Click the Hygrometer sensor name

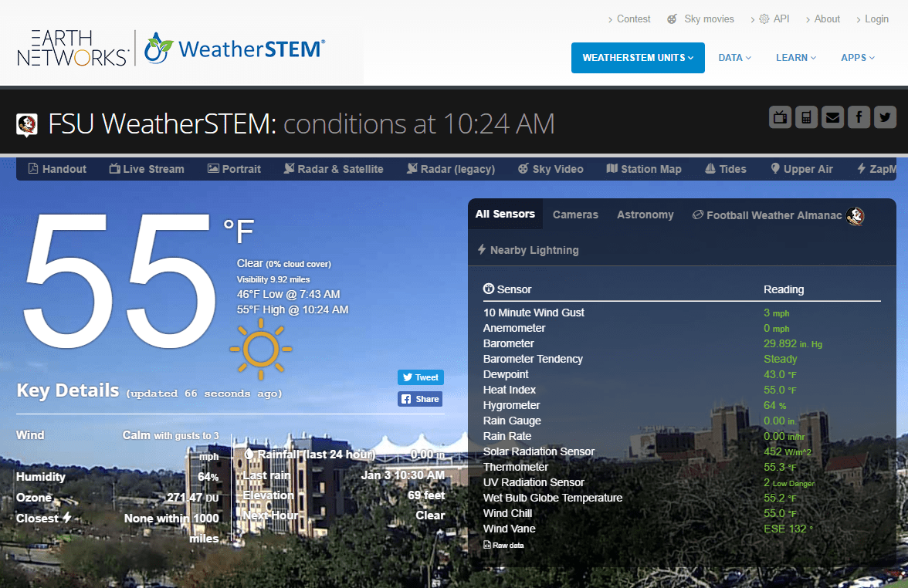(x=511, y=405)
